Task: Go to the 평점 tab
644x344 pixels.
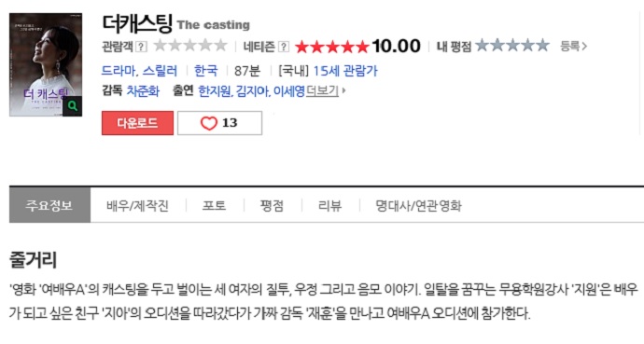Action: 272,205
